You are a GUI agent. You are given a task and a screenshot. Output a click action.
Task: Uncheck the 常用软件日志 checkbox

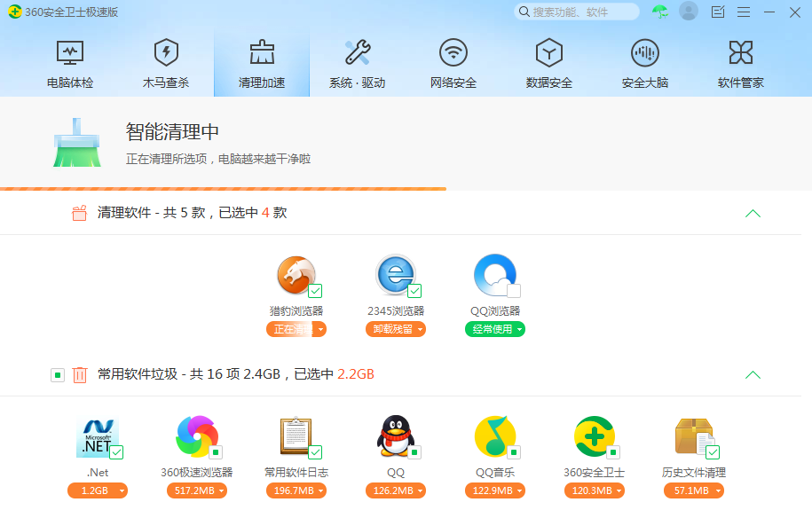pyautogui.click(x=315, y=452)
